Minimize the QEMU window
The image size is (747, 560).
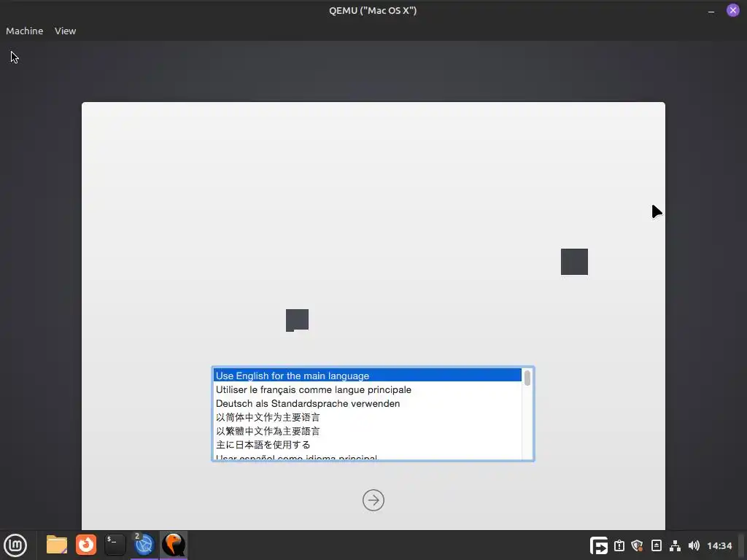(x=711, y=11)
